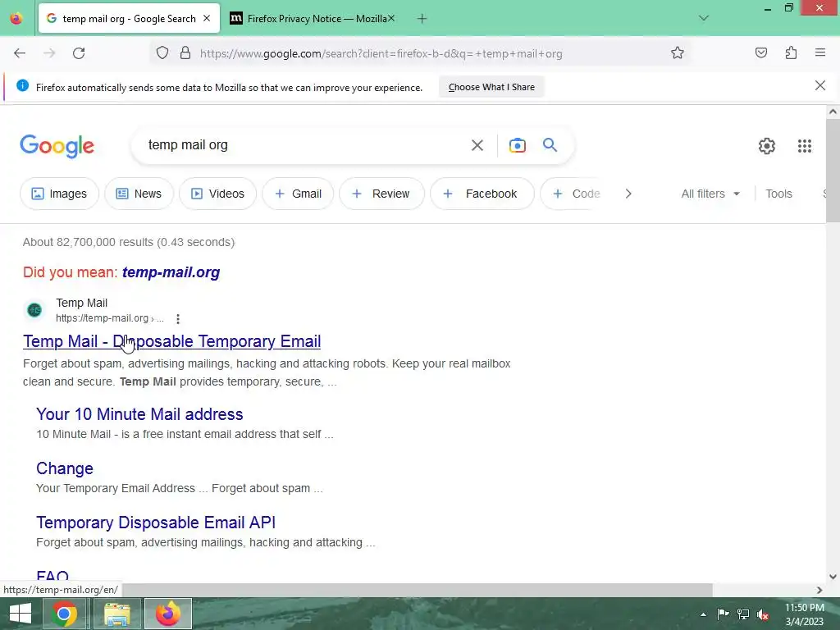
Task: Click the Google logo
Action: (x=57, y=146)
